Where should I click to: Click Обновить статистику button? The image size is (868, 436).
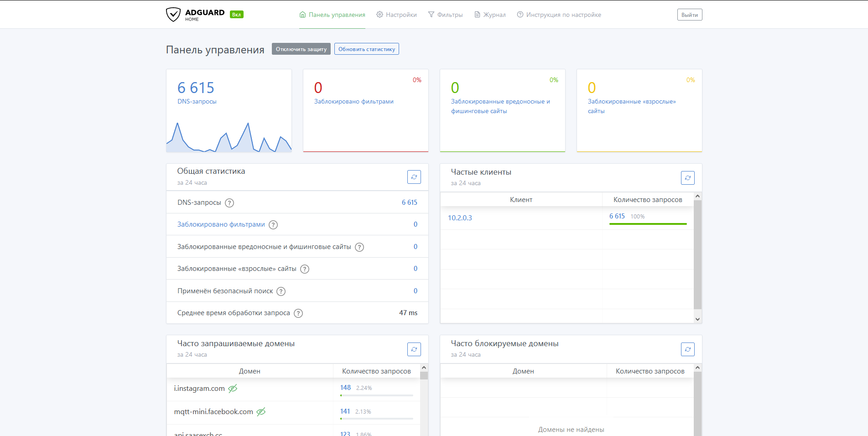tap(367, 49)
